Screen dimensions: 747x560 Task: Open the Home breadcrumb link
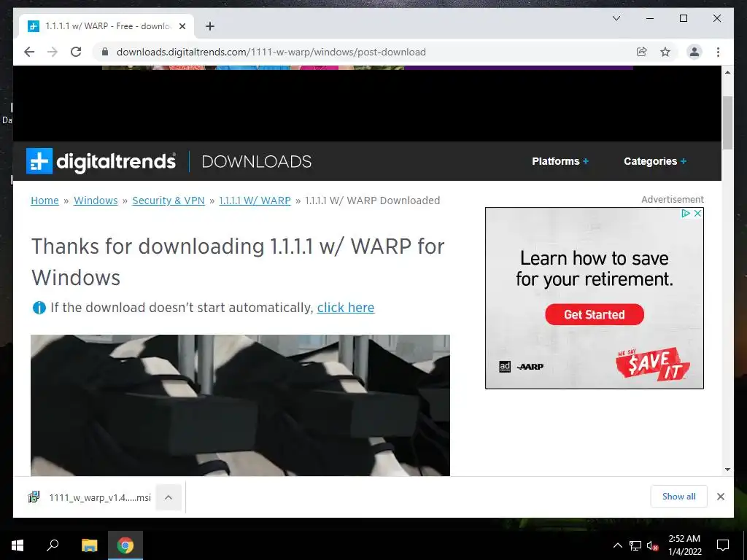click(44, 201)
